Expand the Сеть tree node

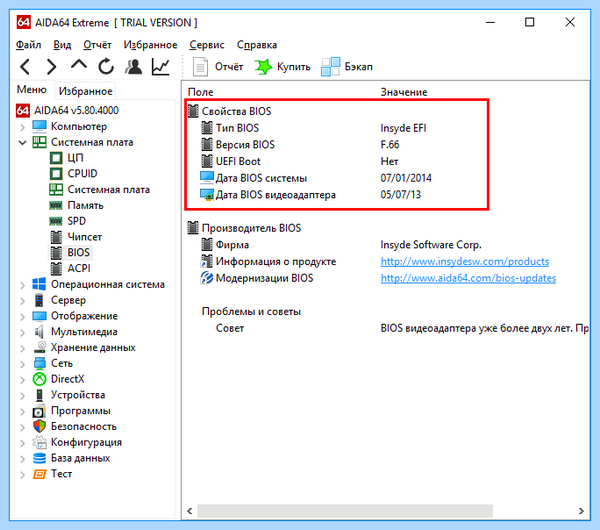(x=23, y=364)
